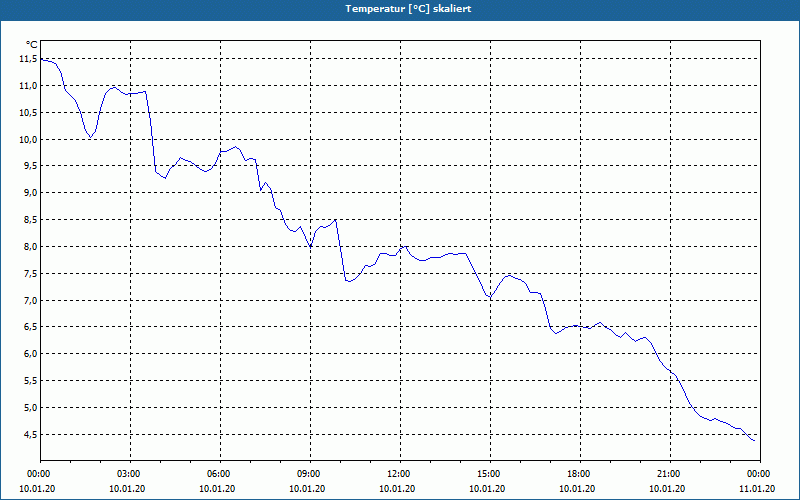This screenshot has width=800, height=500.
Task: Click the 7,5 y-axis value
Action: pos(30,274)
